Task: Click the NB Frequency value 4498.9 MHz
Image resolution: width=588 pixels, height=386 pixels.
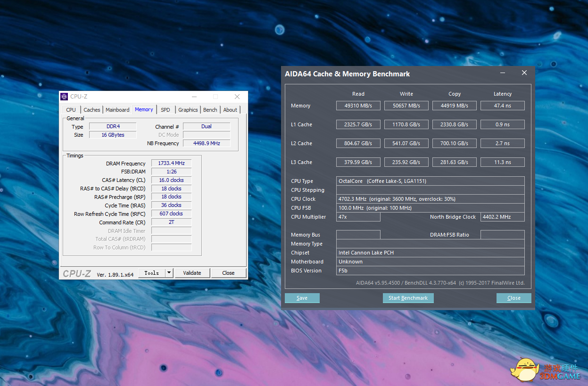Action: pos(207,143)
